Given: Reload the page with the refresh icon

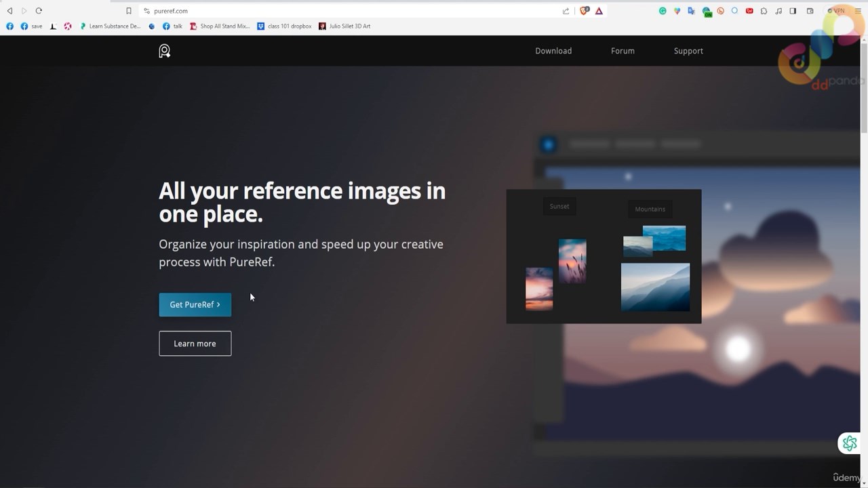Looking at the screenshot, I should (39, 11).
